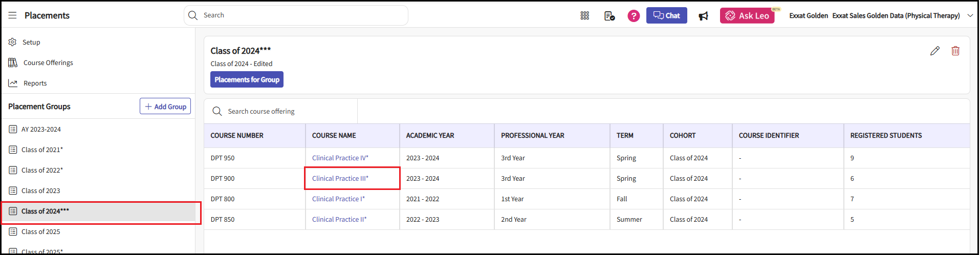Edit group with the pencil icon
The height and width of the screenshot is (255, 980).
[934, 51]
